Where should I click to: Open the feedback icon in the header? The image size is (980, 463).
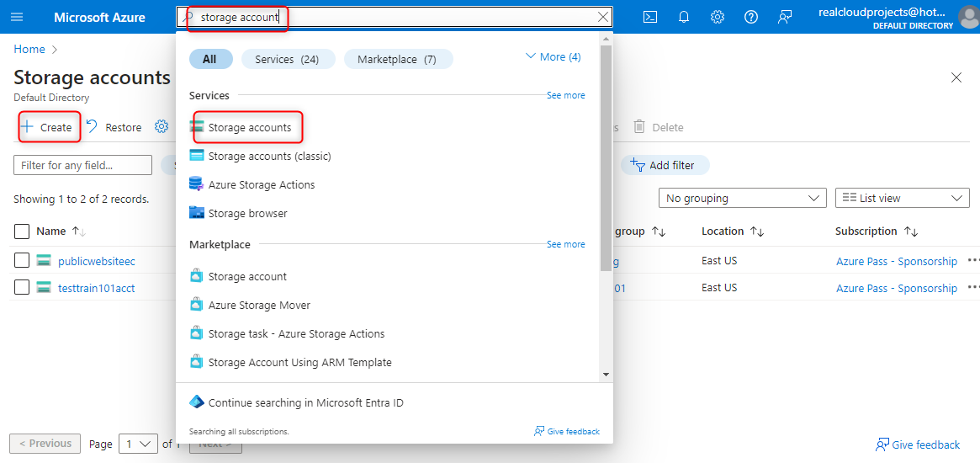[785, 17]
